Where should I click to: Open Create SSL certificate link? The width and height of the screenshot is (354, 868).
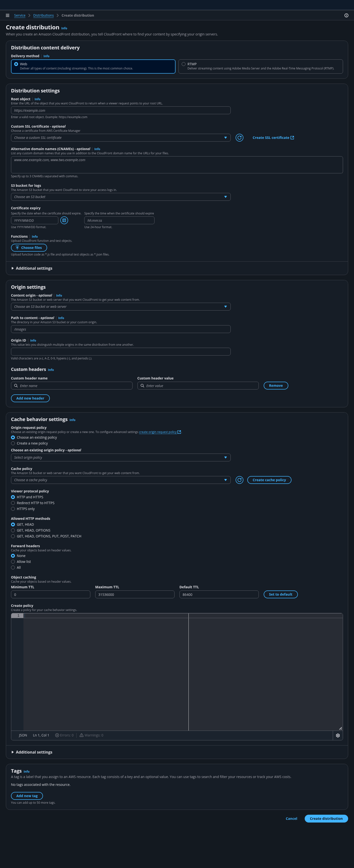(x=273, y=137)
